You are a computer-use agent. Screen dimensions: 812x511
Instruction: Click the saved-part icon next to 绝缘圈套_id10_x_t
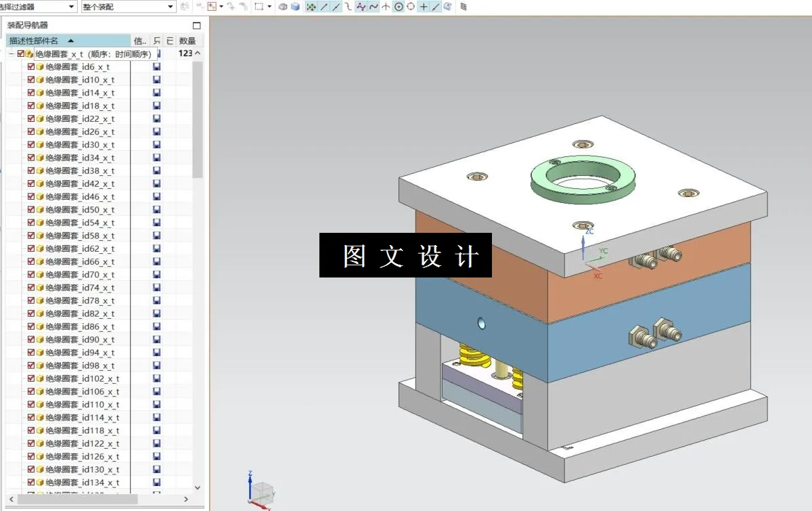point(156,79)
